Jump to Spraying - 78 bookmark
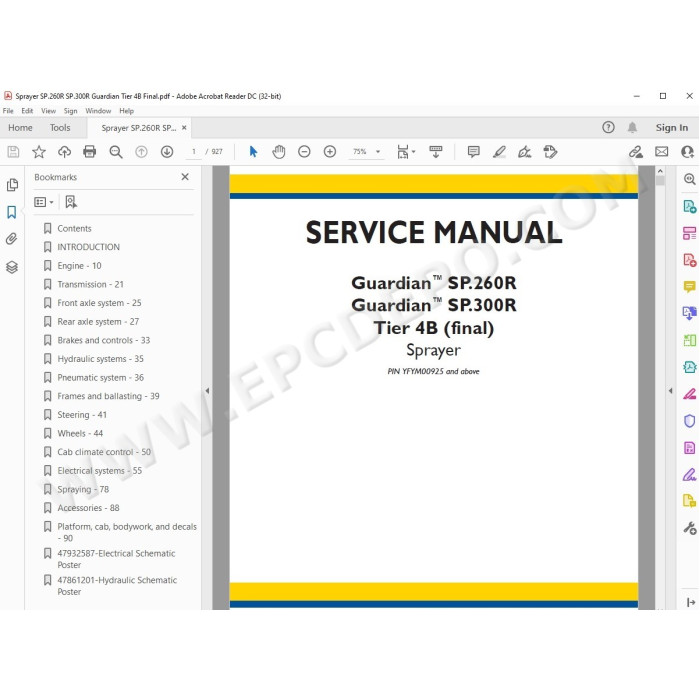700x700 pixels. tap(83, 489)
